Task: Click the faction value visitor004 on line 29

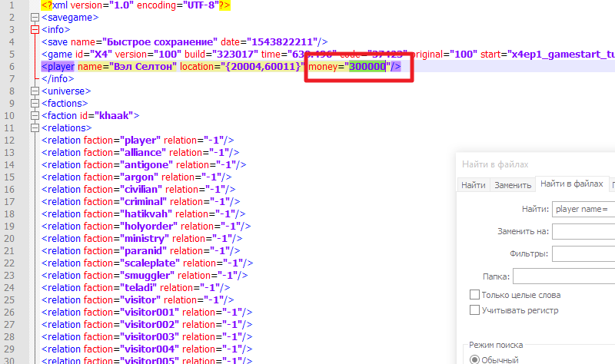Action: tap(149, 349)
